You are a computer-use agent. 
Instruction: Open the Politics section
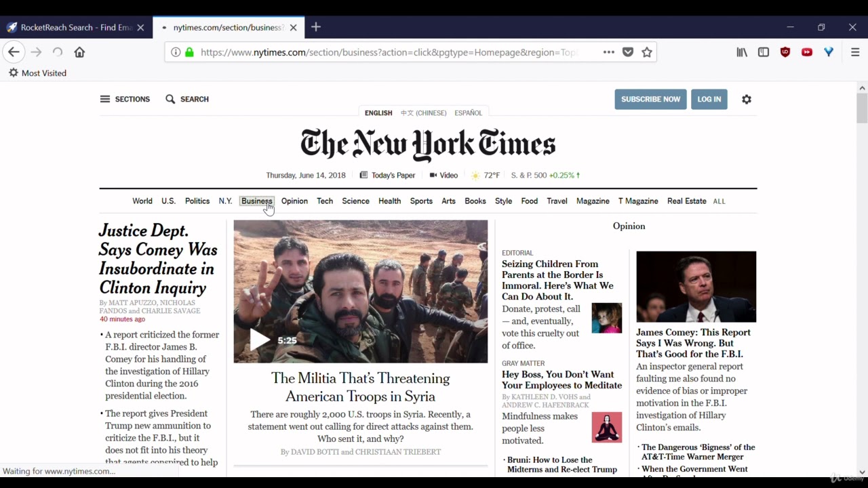197,201
